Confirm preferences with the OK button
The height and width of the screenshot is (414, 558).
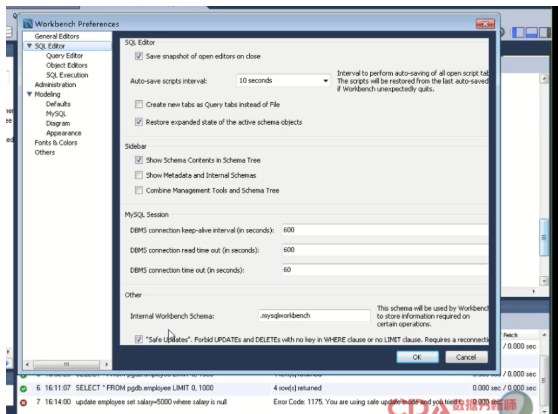click(417, 357)
